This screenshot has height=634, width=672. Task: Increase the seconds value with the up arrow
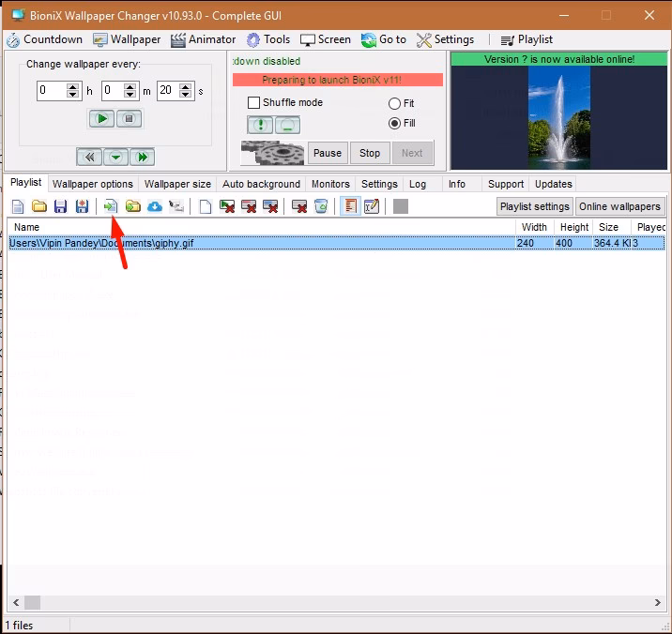(x=186, y=86)
